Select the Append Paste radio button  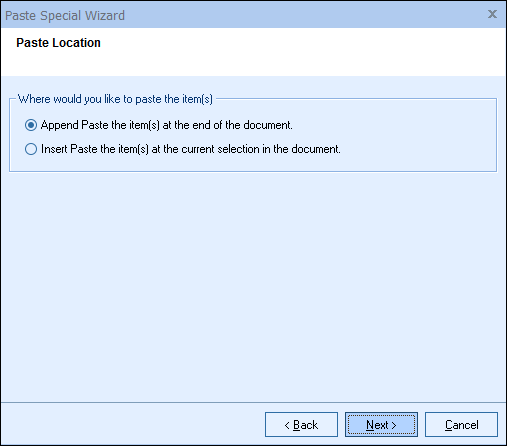pos(31,125)
